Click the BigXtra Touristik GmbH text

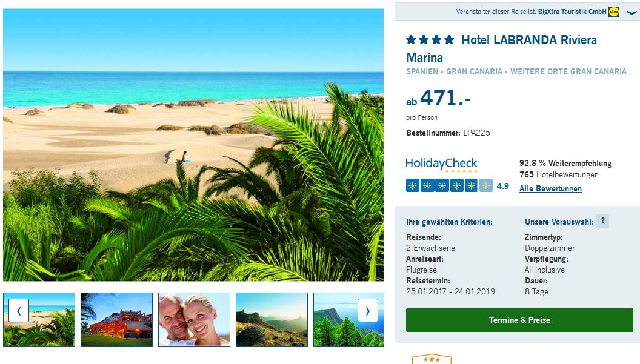pyautogui.click(x=572, y=12)
